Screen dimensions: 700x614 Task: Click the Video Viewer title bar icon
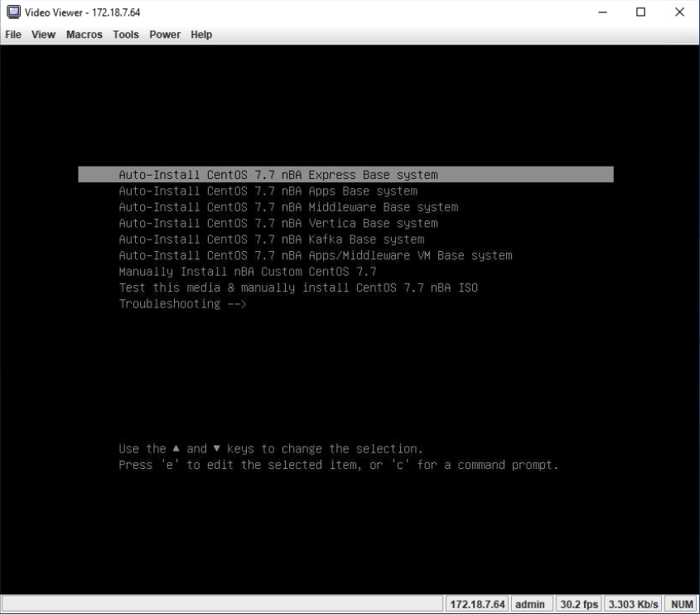click(x=13, y=12)
